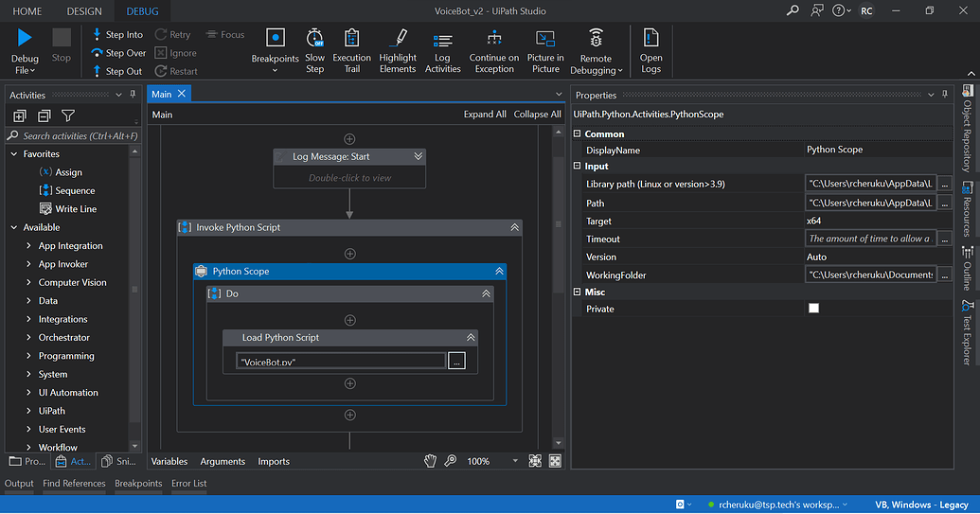The width and height of the screenshot is (980, 514).
Task: Expand the App Integration activities category
Action: [x=29, y=246]
